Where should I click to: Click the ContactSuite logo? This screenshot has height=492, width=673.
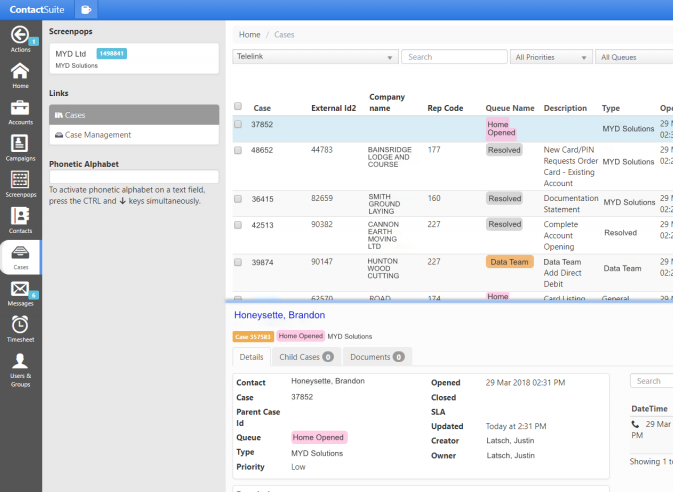click(37, 9)
